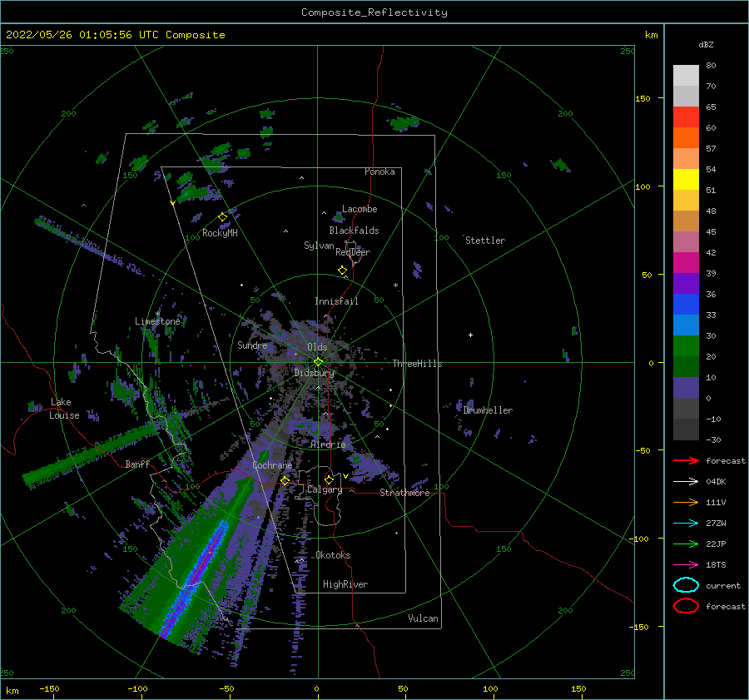Click the Calgary city label
This screenshot has height=700, width=749.
(x=325, y=489)
